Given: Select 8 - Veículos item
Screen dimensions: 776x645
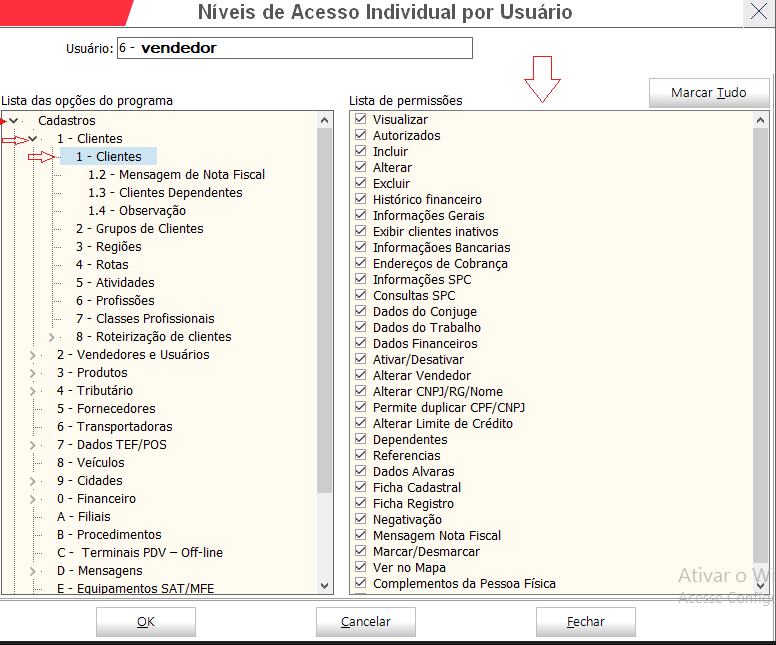Looking at the screenshot, I should pyautogui.click(x=91, y=462).
